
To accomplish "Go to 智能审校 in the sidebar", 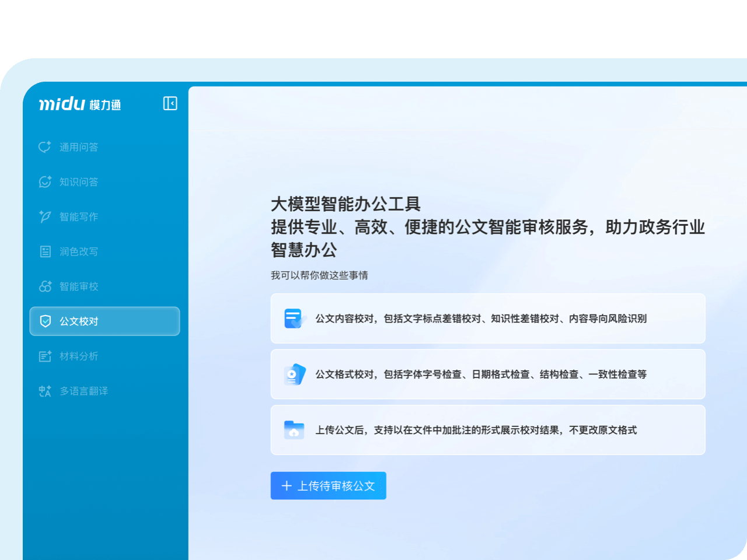I will pyautogui.click(x=104, y=286).
